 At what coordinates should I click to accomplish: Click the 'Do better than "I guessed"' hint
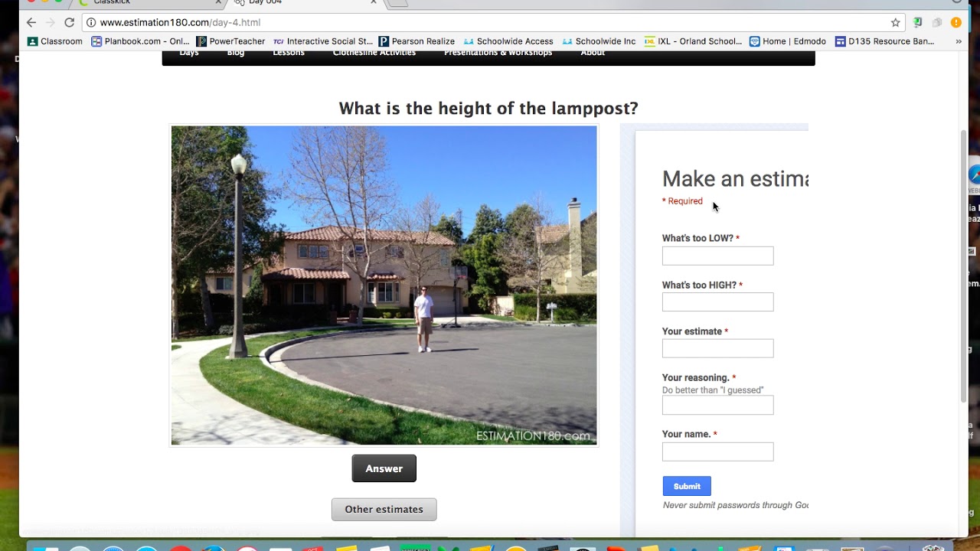[713, 390]
